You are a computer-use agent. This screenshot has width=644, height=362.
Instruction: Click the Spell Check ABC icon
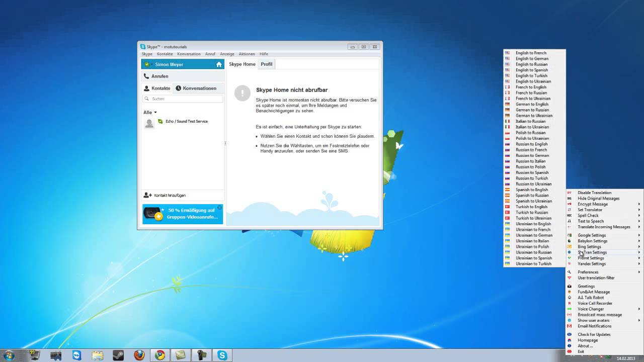coord(570,216)
